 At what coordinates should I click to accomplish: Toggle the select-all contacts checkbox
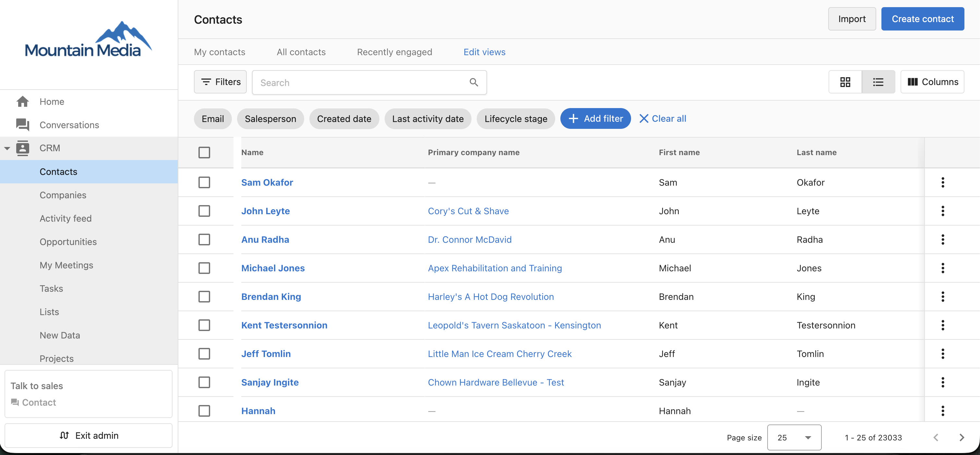(x=204, y=152)
